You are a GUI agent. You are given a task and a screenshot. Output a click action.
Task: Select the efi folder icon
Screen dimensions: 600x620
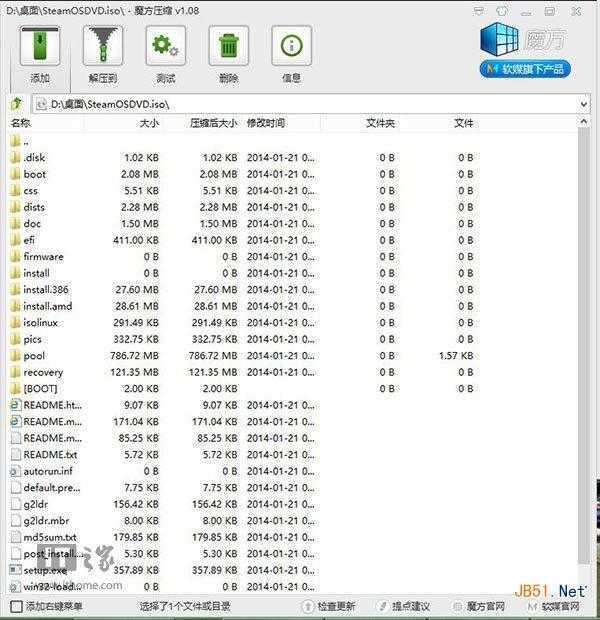(15, 240)
